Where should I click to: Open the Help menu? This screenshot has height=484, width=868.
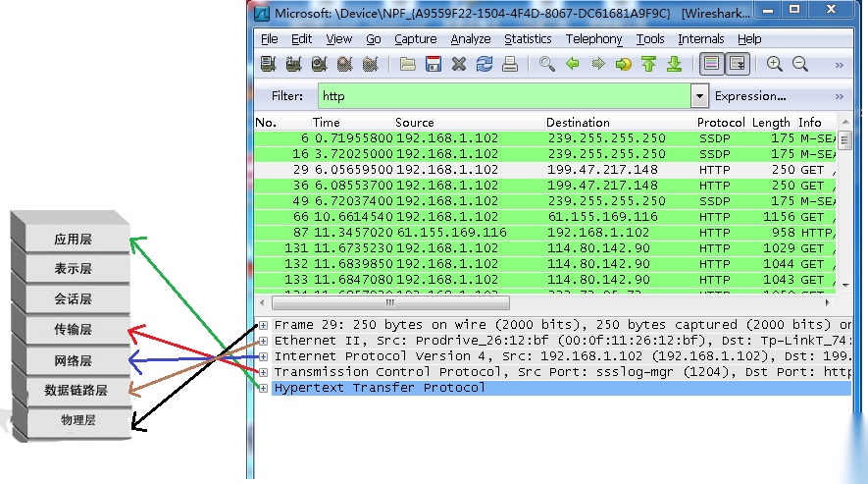749,39
